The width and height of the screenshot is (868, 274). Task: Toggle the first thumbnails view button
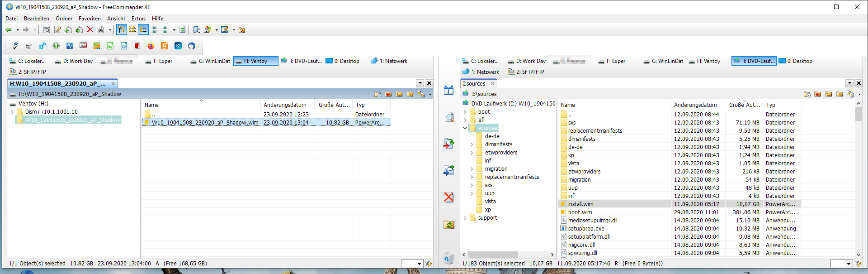[x=154, y=30]
